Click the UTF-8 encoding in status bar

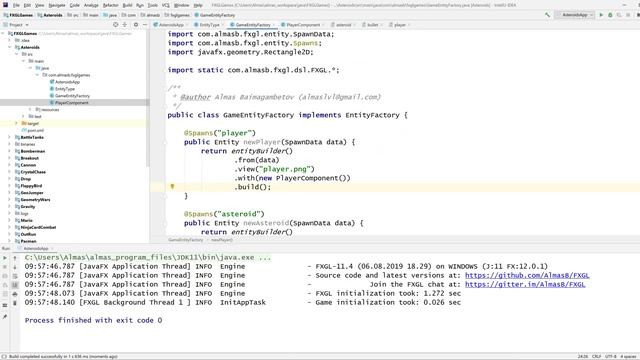[611, 357]
